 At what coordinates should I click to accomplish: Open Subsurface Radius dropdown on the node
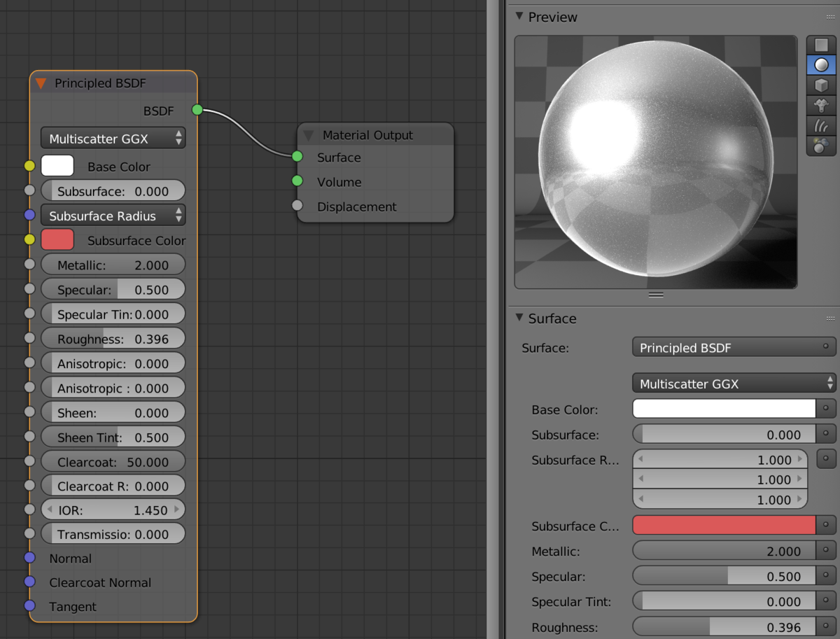(113, 216)
